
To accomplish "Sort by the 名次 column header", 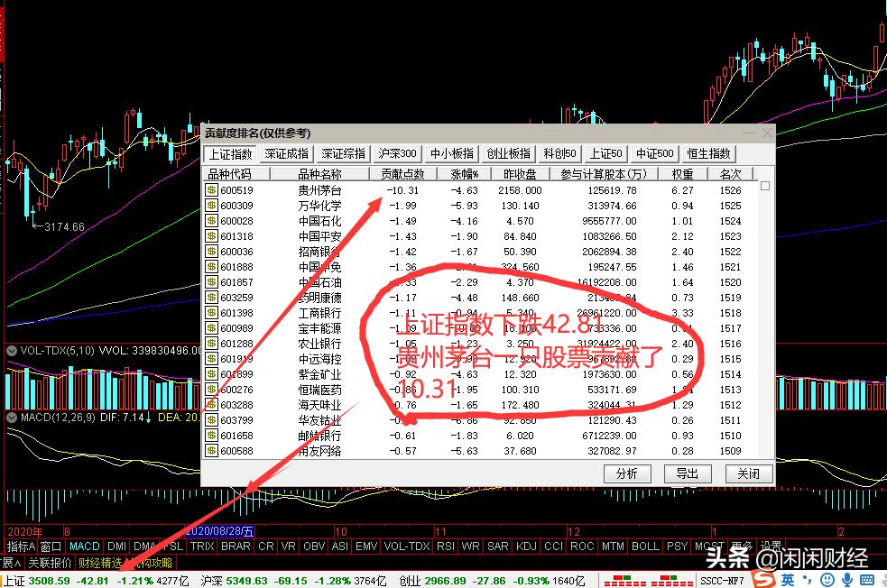I will pyautogui.click(x=730, y=173).
